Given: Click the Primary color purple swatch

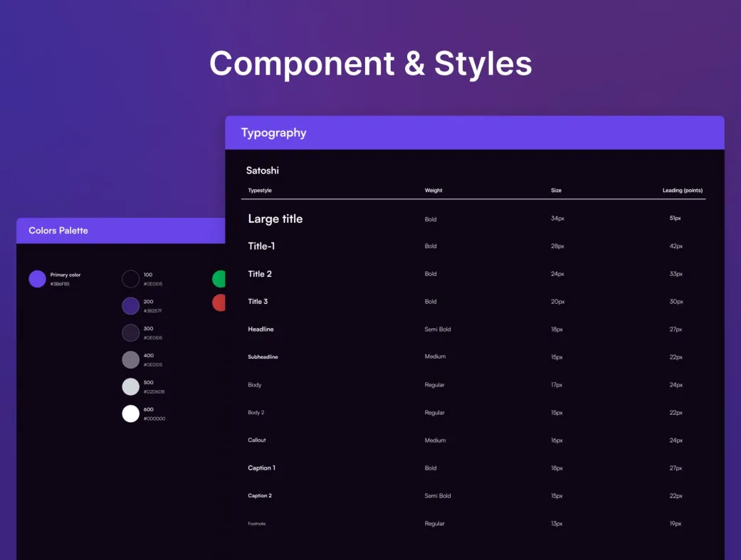Looking at the screenshot, I should [37, 279].
